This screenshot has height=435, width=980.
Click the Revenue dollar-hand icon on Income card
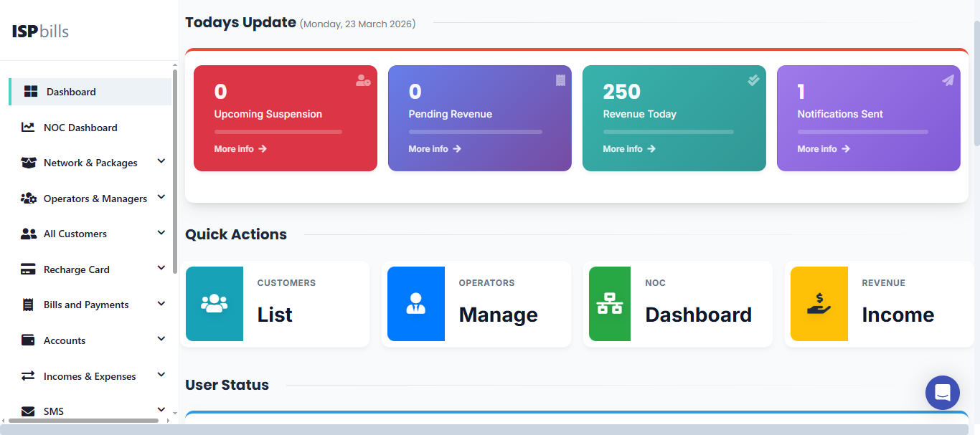(x=819, y=304)
